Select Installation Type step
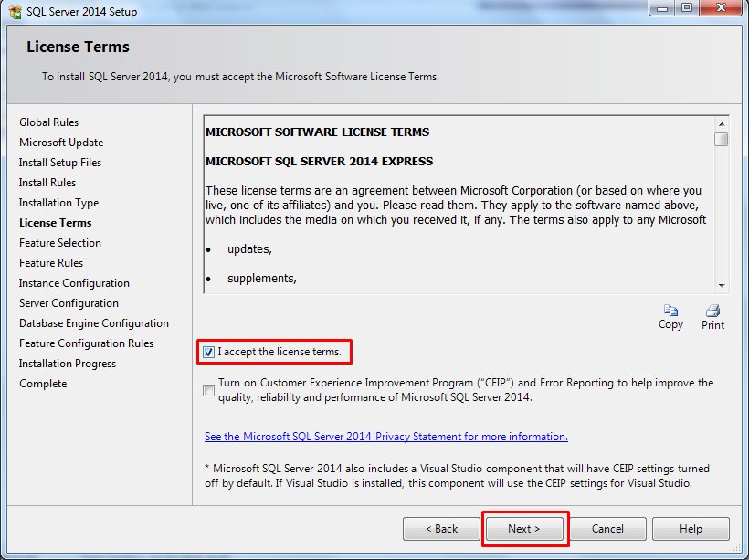This screenshot has height=560, width=749. coord(58,203)
